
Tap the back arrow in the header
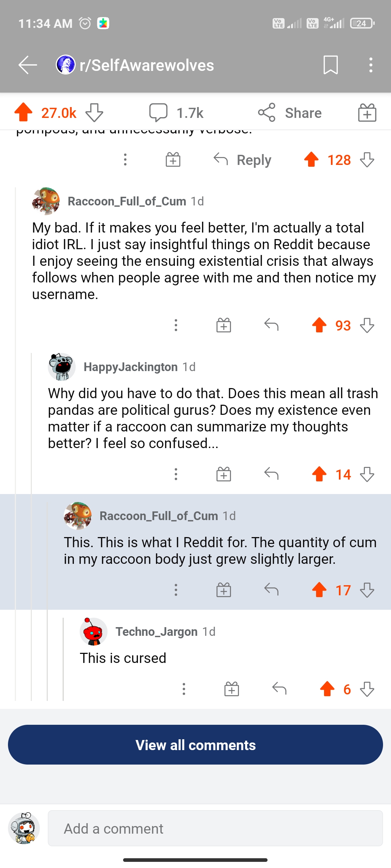coord(28,65)
